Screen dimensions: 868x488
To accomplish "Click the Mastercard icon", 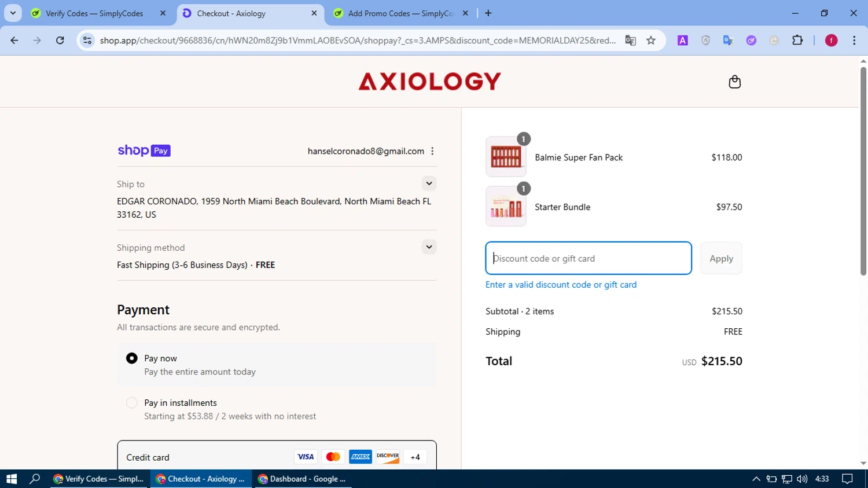I will click(333, 457).
